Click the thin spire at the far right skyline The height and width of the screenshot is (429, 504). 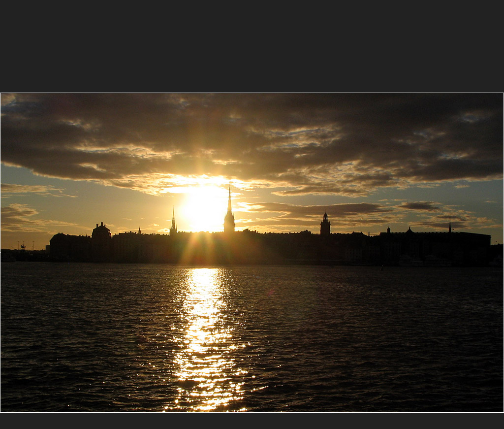point(449,227)
